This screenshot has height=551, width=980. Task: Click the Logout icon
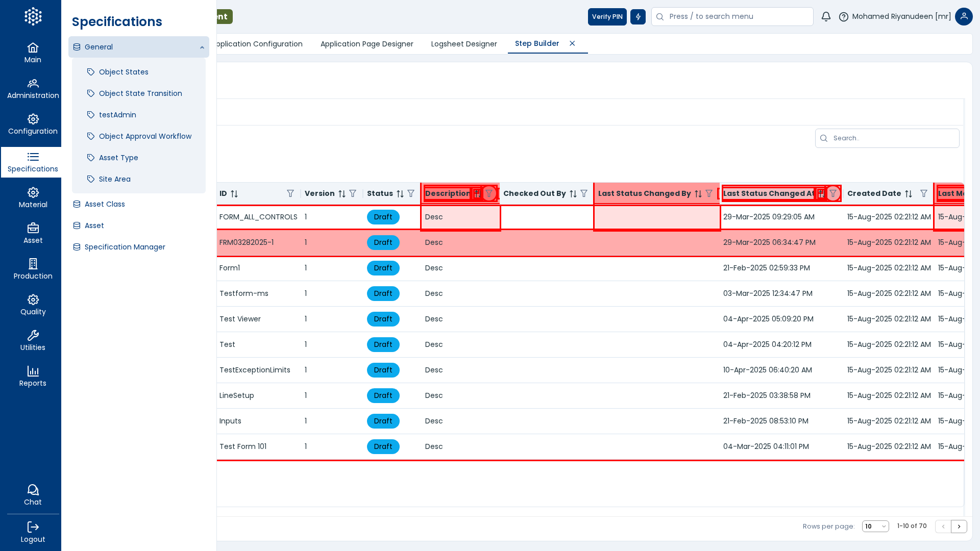tap(33, 532)
